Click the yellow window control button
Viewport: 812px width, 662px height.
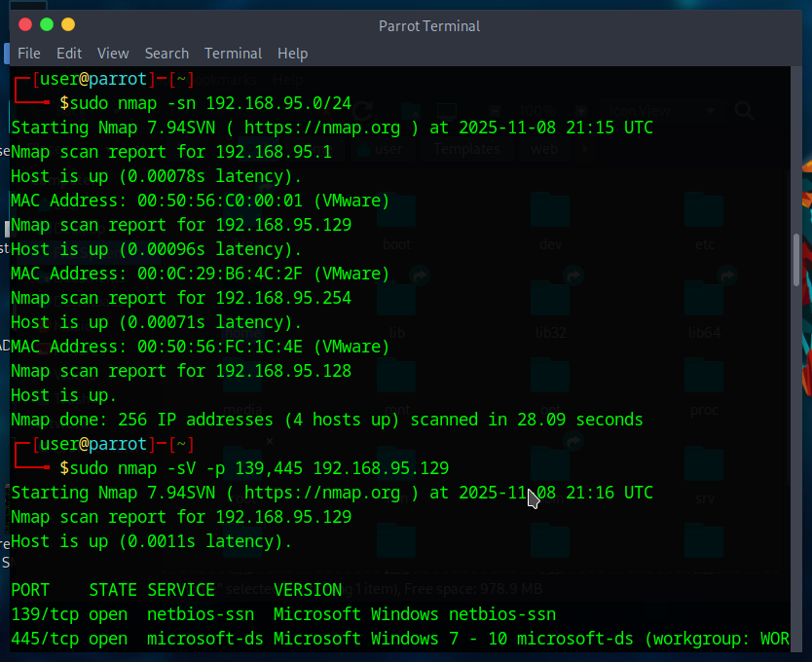[x=68, y=24]
